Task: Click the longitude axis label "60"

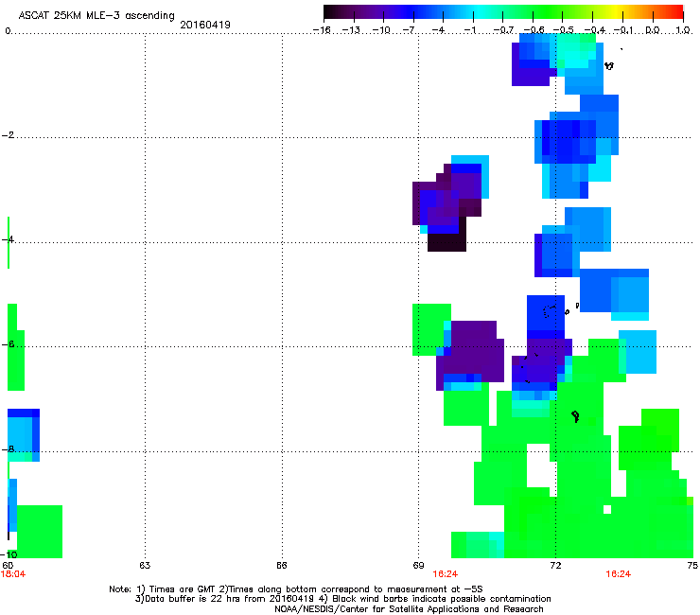Action: (x=8, y=566)
